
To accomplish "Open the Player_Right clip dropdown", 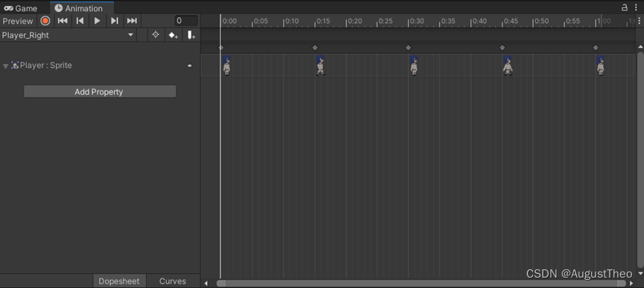I will tap(68, 35).
